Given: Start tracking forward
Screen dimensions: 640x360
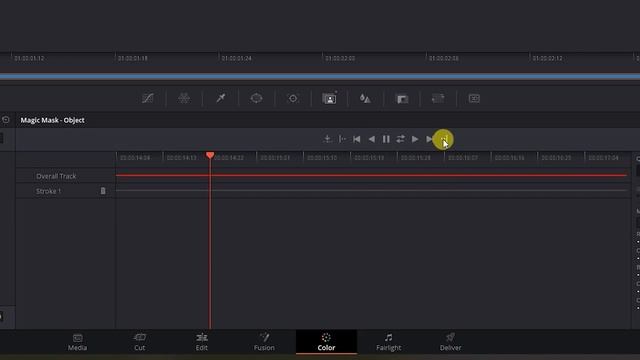Looking at the screenshot, I should [415, 139].
